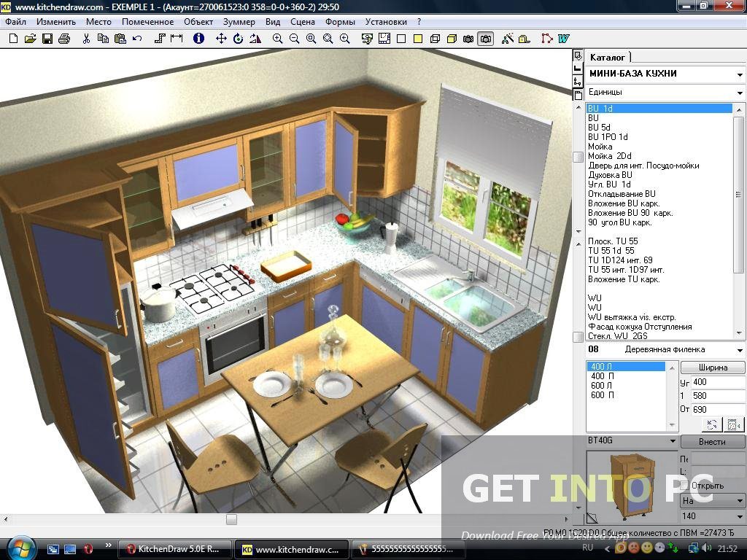Click the Save floppy disk icon
Image resolution: width=747 pixels, height=560 pixels.
pos(47,38)
